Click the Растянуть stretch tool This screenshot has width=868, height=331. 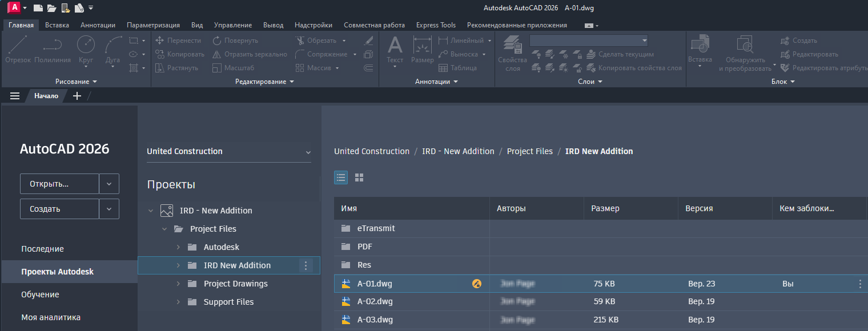(176, 68)
